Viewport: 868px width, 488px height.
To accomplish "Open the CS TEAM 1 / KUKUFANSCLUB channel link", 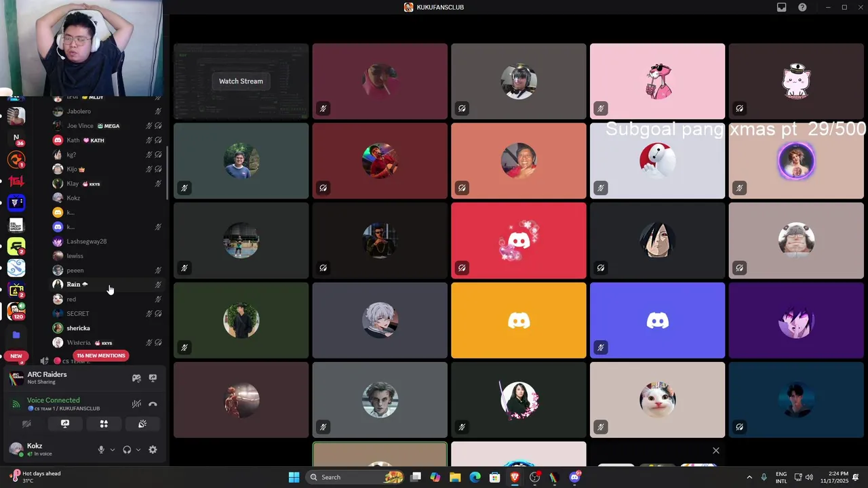I will coord(64,409).
